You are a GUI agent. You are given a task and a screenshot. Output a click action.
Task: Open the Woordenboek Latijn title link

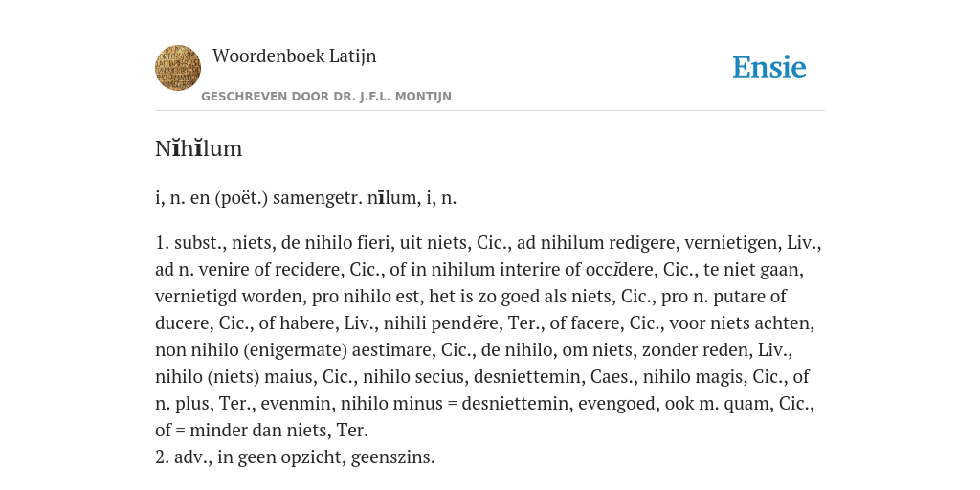click(295, 56)
